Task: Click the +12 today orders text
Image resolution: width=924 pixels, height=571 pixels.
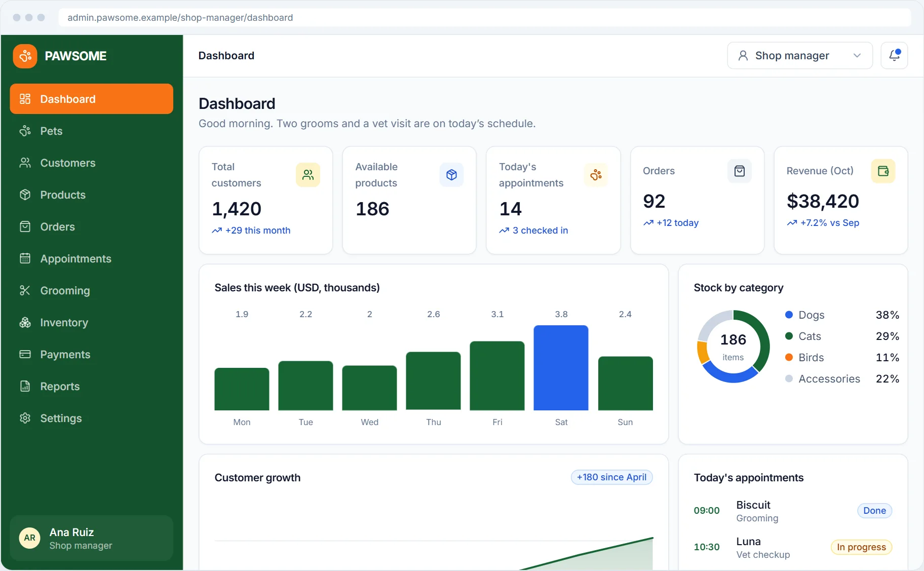Action: 677,223
